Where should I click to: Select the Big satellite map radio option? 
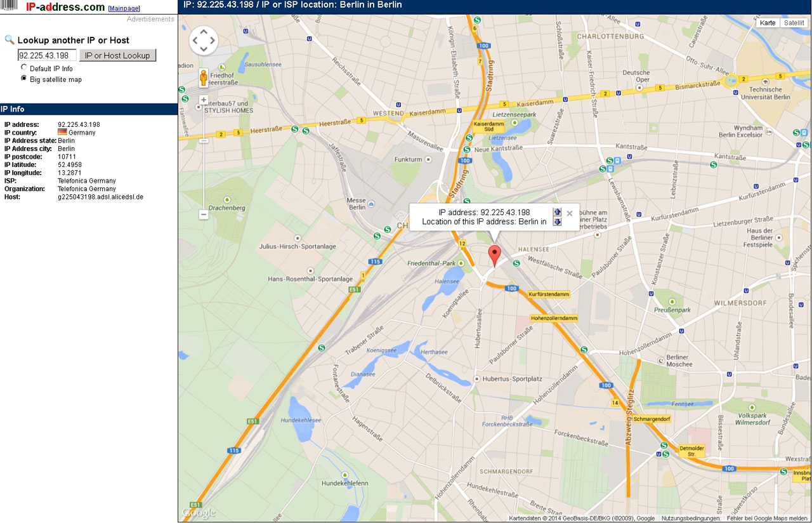click(24, 78)
